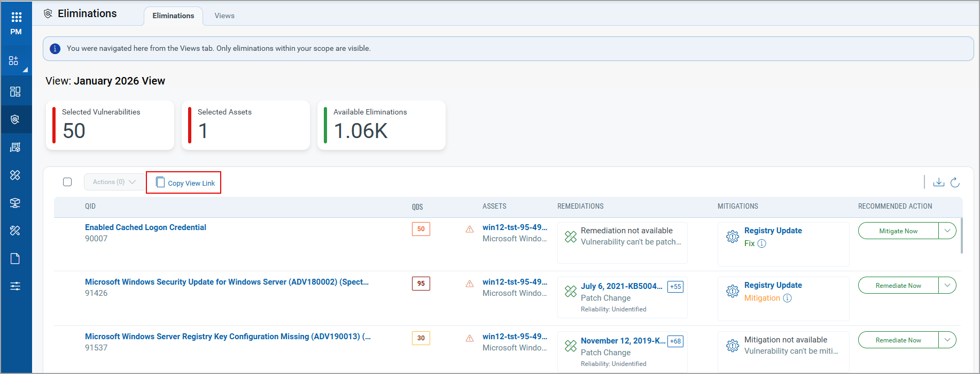Open the document reports sidebar icon

click(x=15, y=258)
